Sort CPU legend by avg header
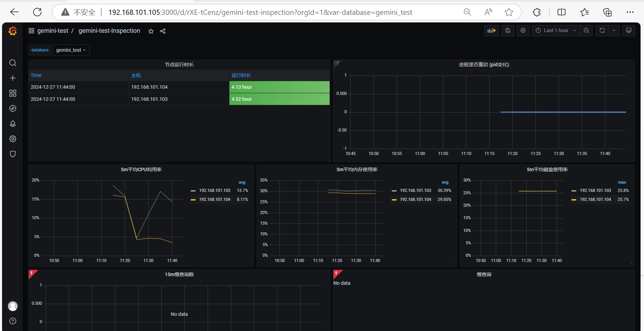The width and height of the screenshot is (644, 331). (x=242, y=182)
